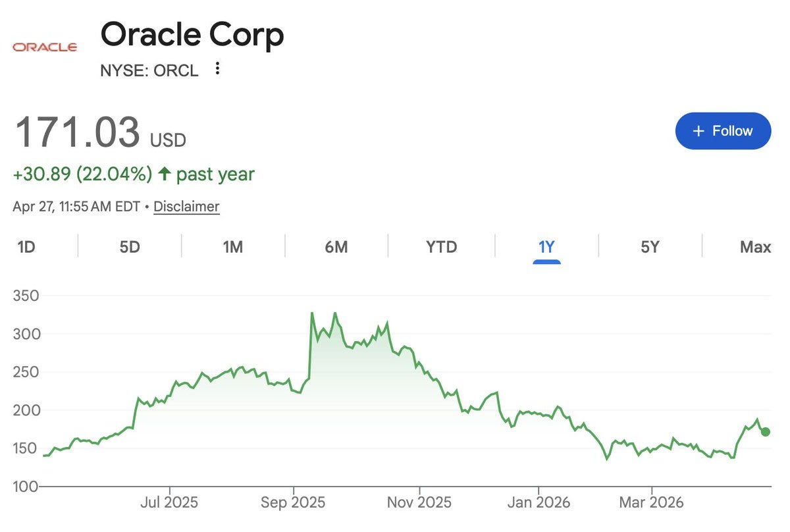
Task: Select the active 1Y range tab
Action: 546,248
